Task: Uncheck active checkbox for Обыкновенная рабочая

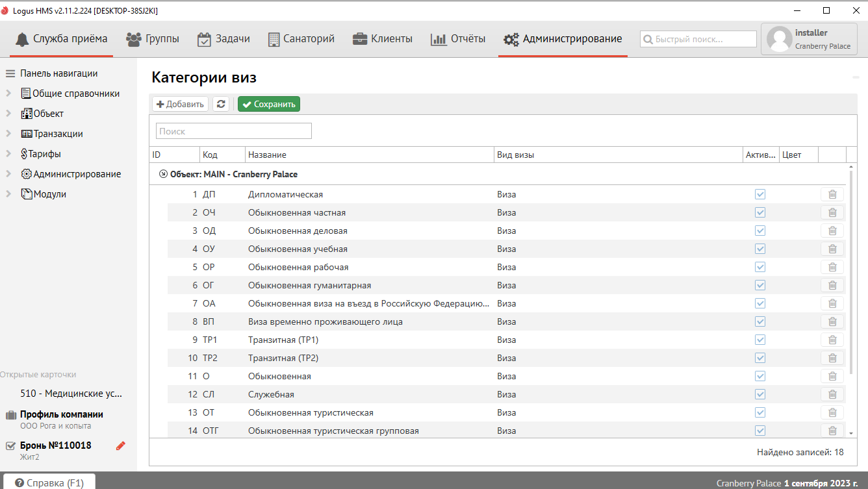Action: point(759,267)
